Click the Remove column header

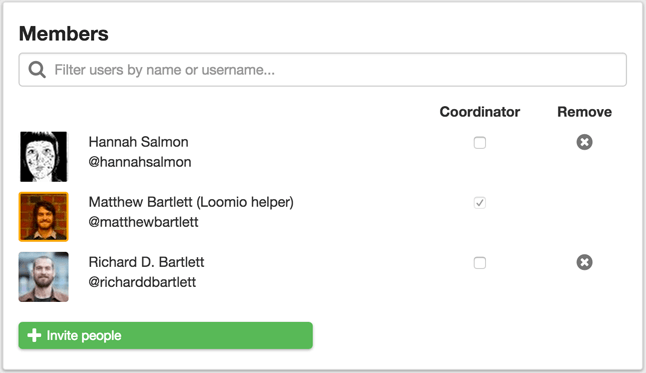point(584,112)
